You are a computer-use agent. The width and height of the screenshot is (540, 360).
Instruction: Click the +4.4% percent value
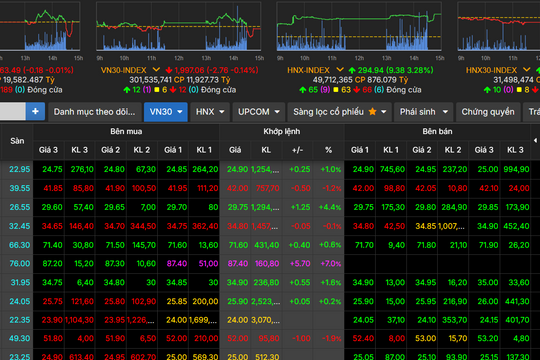330,207
